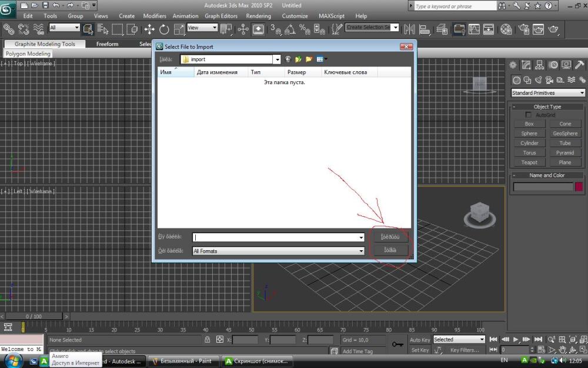The image size is (588, 368).
Task: Choose the Rectangular Selection Region tool
Action: pos(118,29)
